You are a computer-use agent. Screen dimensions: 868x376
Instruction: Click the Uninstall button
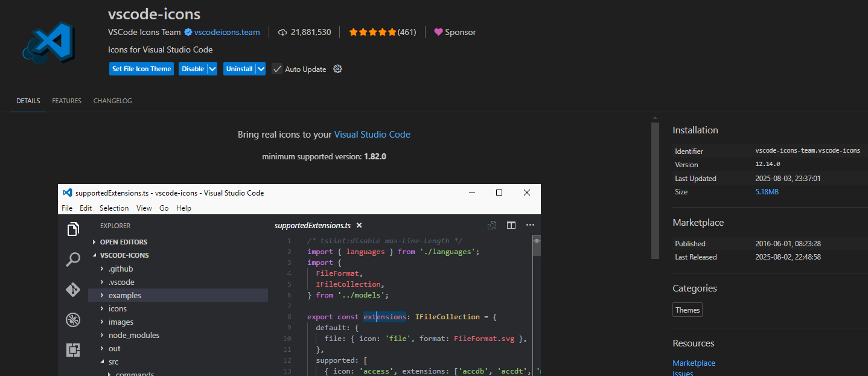coord(240,69)
